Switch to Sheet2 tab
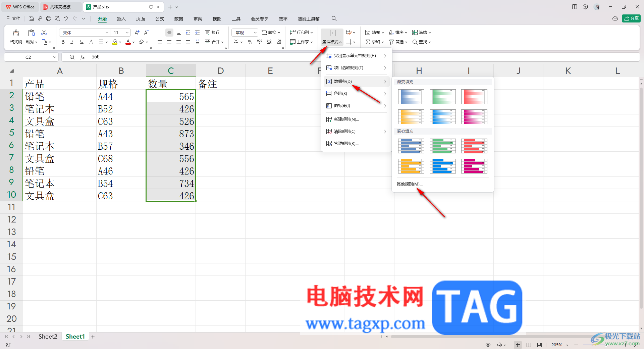Image resolution: width=644 pixels, height=349 pixels. (x=48, y=337)
